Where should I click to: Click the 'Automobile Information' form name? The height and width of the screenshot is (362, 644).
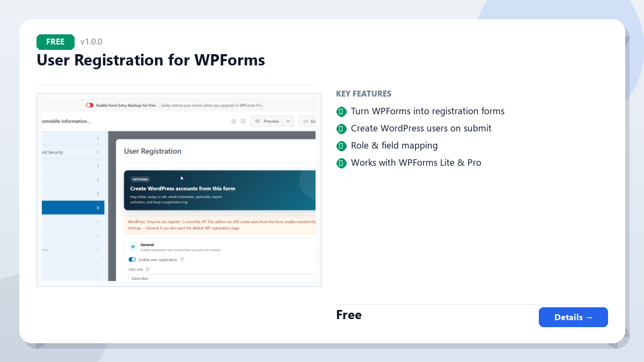[x=66, y=121]
